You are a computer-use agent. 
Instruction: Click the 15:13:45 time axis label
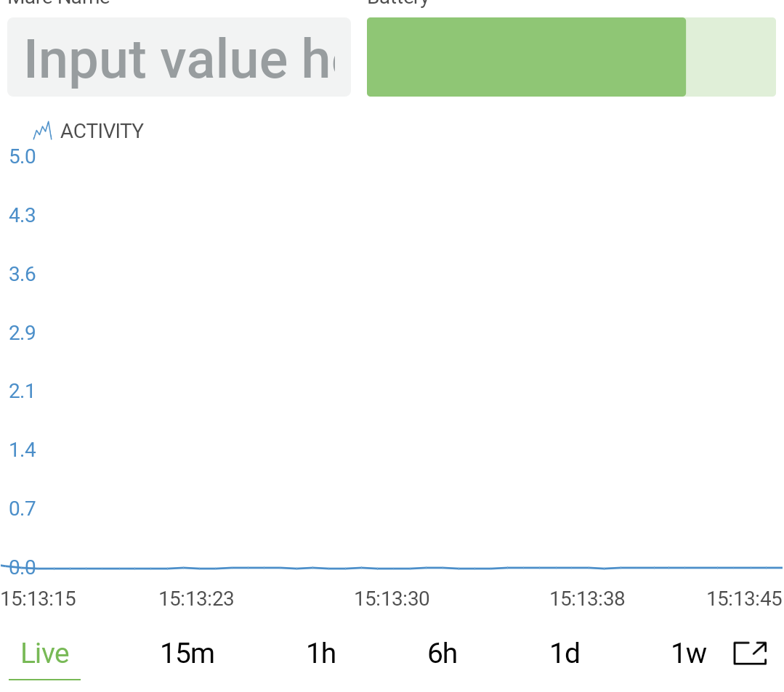744,599
